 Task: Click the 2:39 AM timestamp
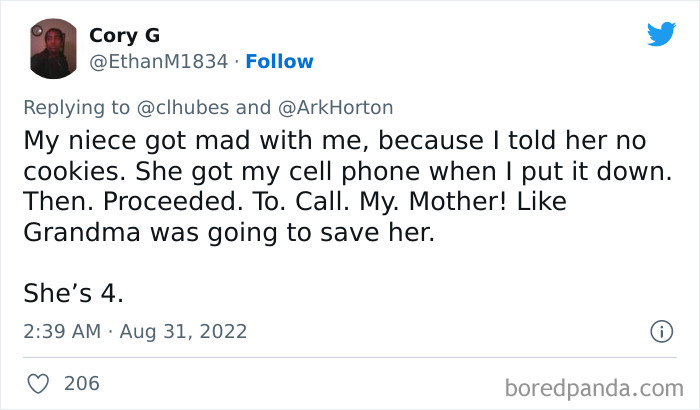coord(60,331)
